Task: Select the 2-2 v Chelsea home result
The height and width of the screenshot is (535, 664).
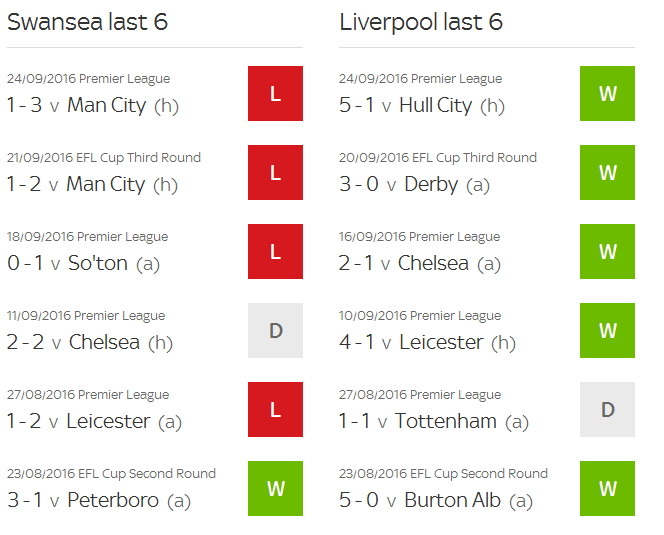Action: 90,342
